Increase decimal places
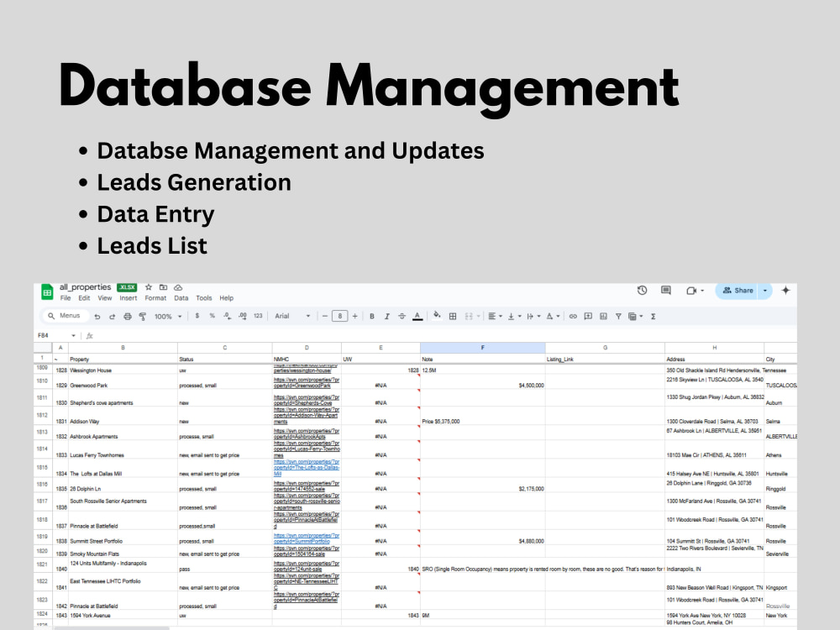The width and height of the screenshot is (840, 630). click(243, 316)
